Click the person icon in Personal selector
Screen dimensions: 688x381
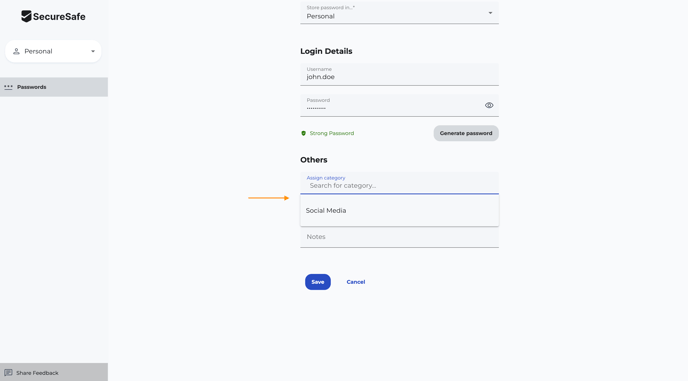tap(16, 51)
